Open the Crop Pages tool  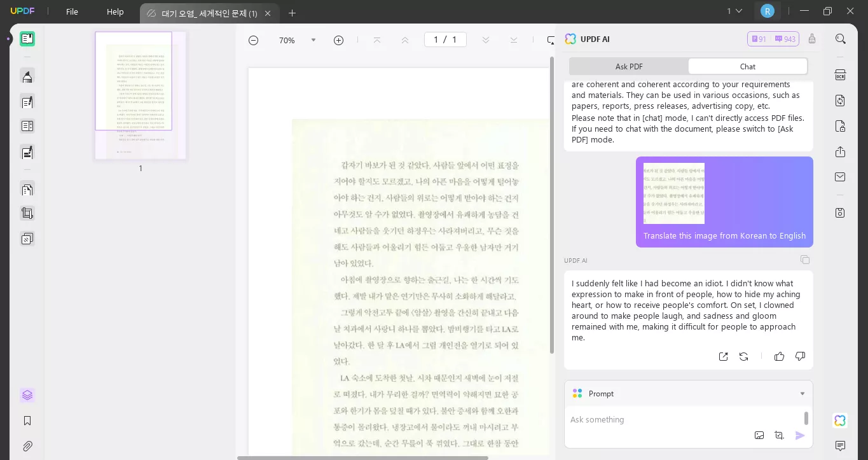pyautogui.click(x=27, y=213)
